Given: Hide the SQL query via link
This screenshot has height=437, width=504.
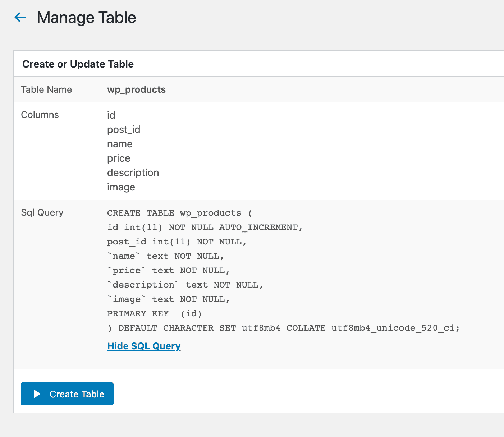Looking at the screenshot, I should (144, 346).
